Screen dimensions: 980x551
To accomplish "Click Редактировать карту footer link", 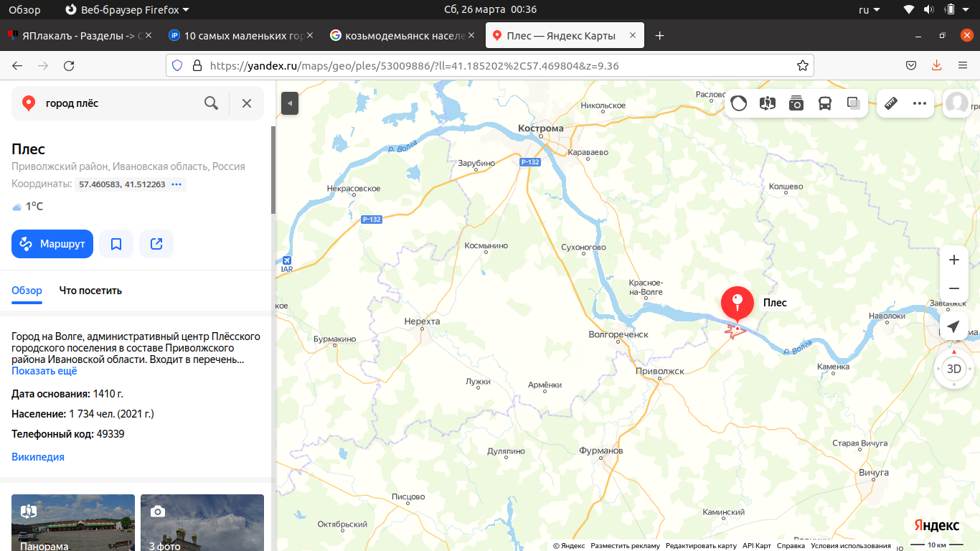I will pyautogui.click(x=701, y=546).
